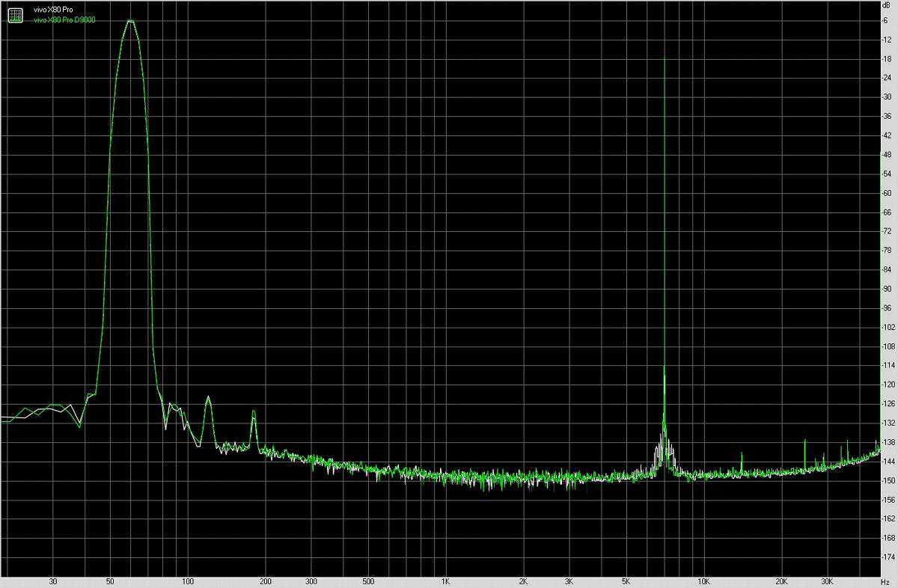Click the top of the 60 Hz main peak

130,21
